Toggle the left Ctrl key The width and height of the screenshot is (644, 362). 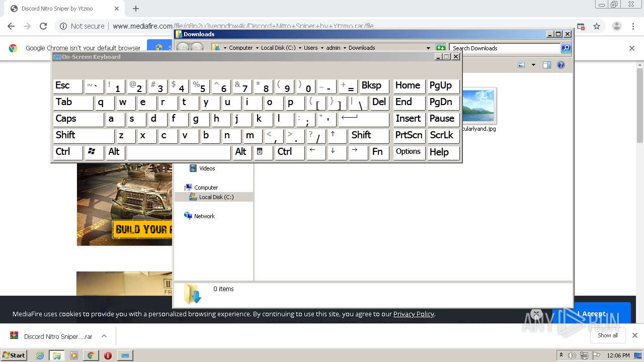(68, 152)
